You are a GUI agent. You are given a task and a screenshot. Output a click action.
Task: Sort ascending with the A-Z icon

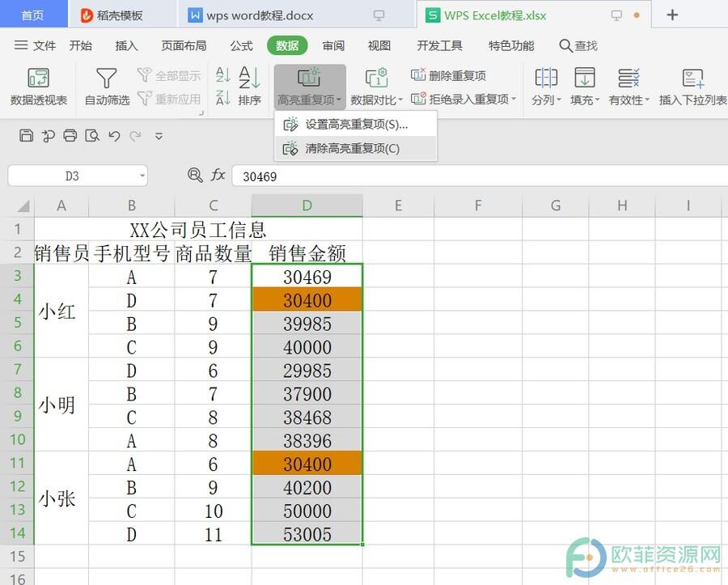point(223,74)
